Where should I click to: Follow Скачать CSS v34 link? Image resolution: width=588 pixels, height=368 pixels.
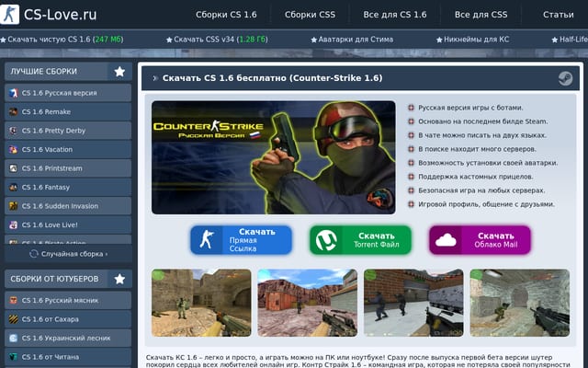217,40
